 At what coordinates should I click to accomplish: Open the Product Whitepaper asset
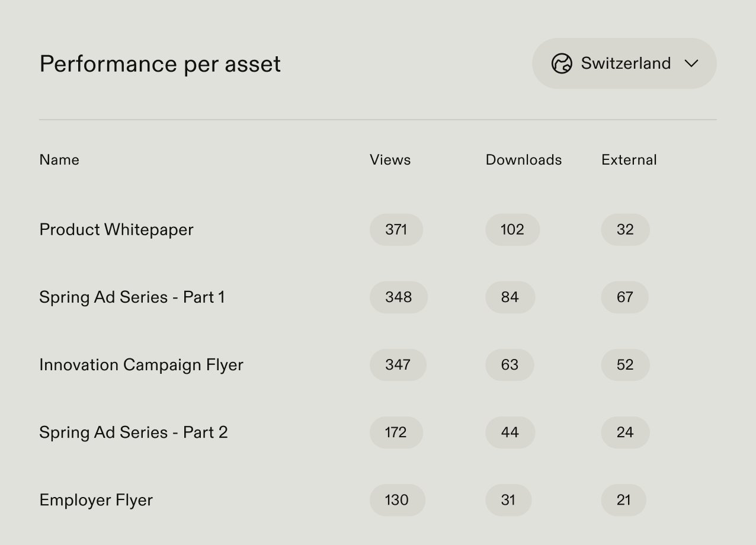click(116, 230)
